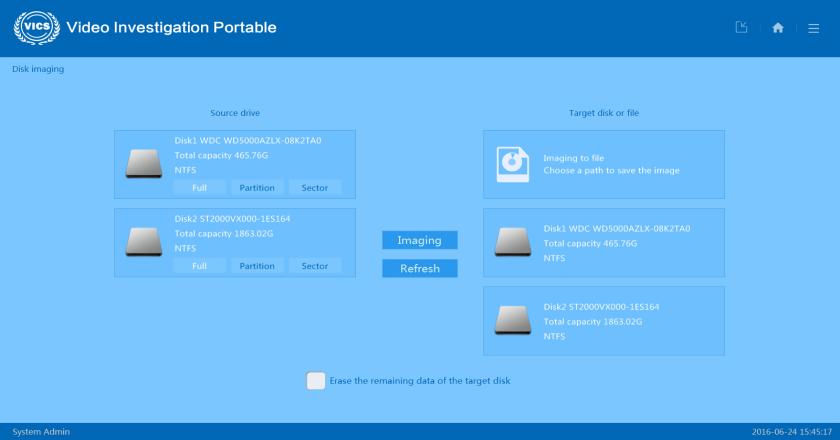Click the Imaging to file disc icon
This screenshot has width=840, height=440.
click(x=513, y=164)
